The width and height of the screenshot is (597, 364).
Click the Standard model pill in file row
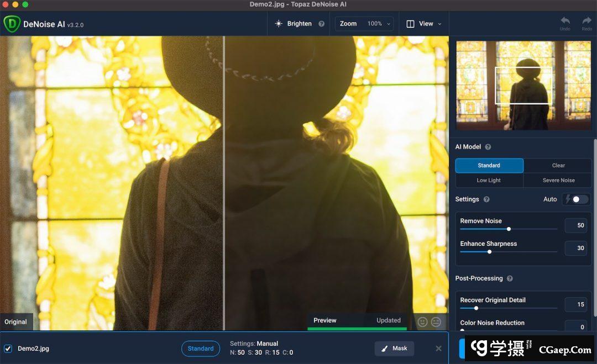pyautogui.click(x=200, y=349)
